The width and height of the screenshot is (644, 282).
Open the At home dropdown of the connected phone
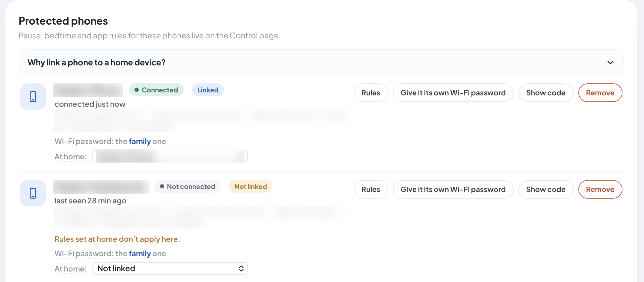click(170, 156)
